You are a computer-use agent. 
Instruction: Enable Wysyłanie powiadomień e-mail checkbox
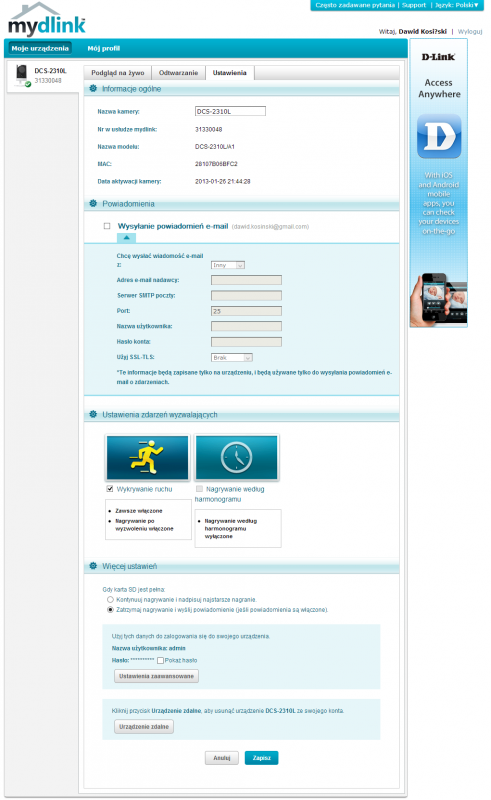107,226
